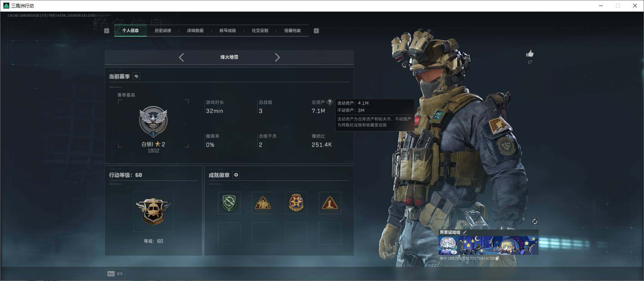This screenshot has height=281, width=644.
Task: Click the question mark beside 总资产
Action: pos(329,102)
